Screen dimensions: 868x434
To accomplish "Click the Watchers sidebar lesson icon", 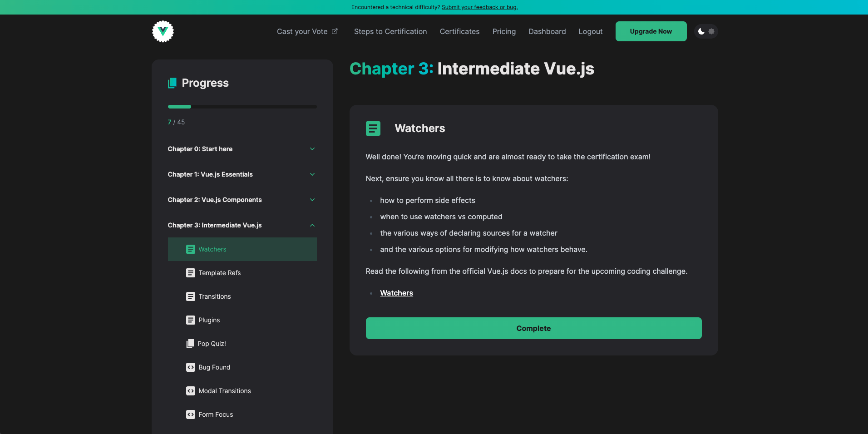I will (x=191, y=249).
